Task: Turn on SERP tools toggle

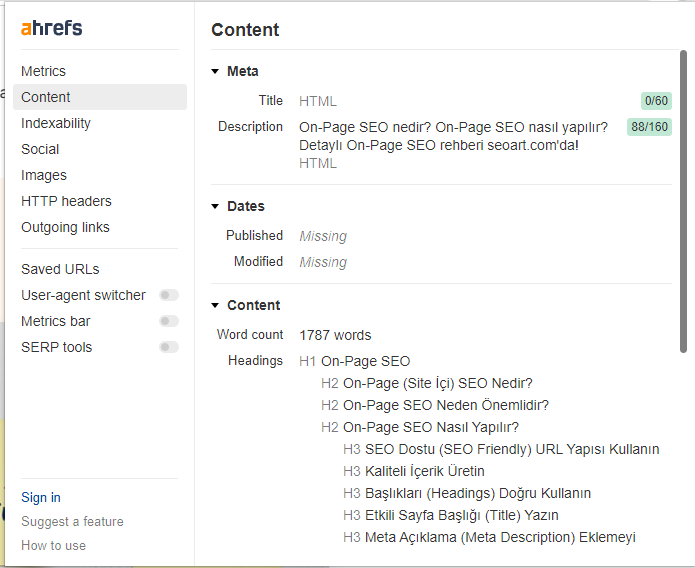Action: coord(169,347)
